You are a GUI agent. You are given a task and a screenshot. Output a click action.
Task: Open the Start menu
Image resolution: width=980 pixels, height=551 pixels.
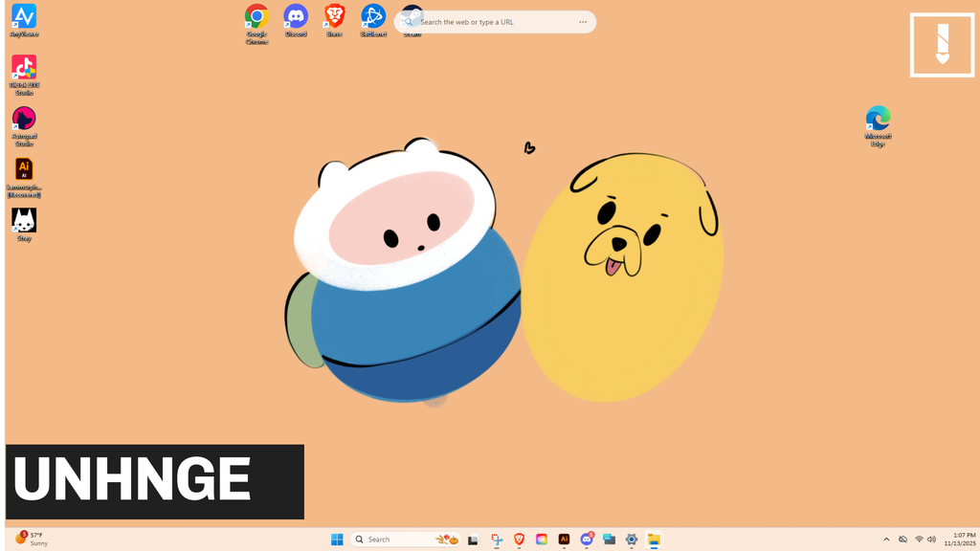pyautogui.click(x=337, y=540)
